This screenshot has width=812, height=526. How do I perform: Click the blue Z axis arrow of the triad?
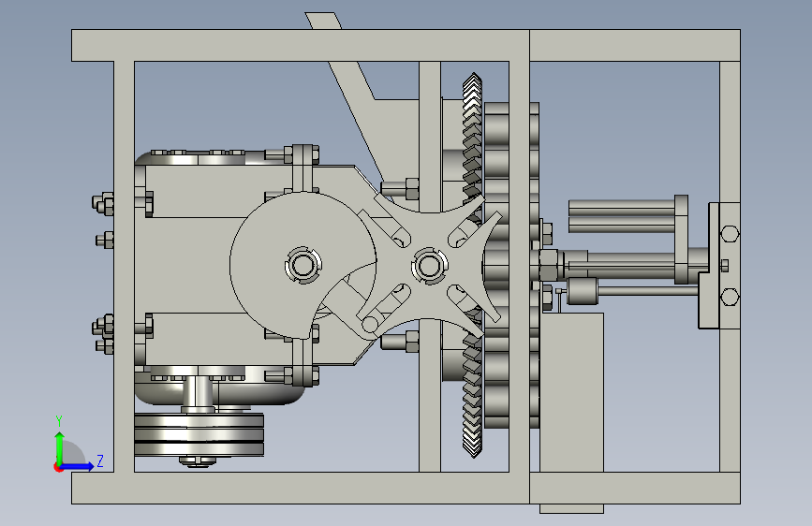point(78,466)
